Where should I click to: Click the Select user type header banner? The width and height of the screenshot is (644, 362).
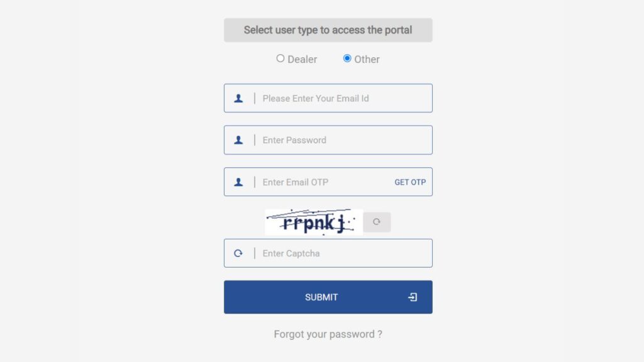[328, 30]
